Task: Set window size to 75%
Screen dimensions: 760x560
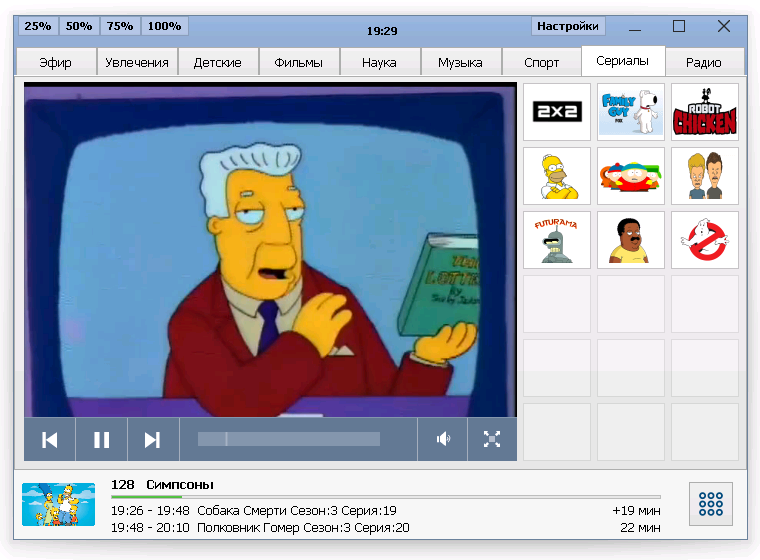Action: coord(120,26)
